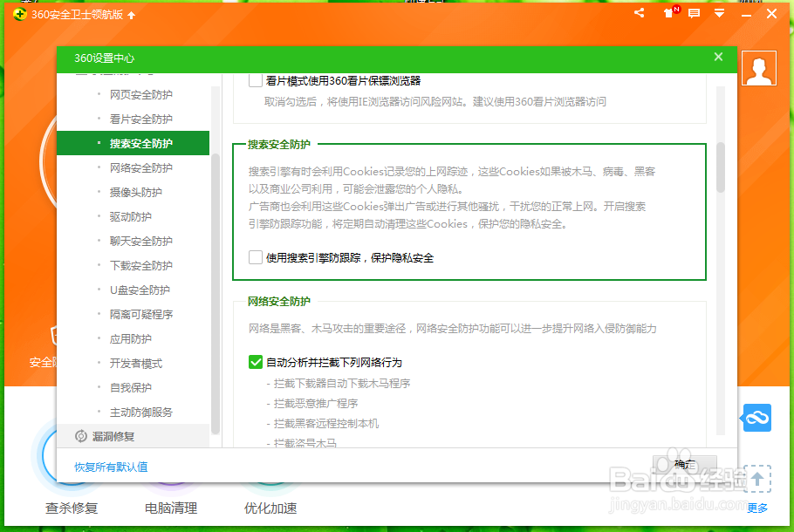
Task: Select 应用防护 in sidebar
Action: click(x=133, y=338)
